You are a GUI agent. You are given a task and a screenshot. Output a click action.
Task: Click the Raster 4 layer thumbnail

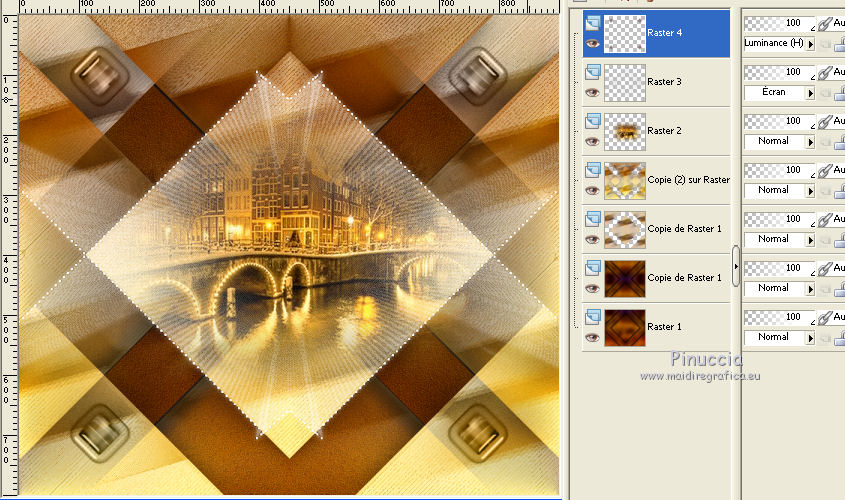(x=625, y=33)
